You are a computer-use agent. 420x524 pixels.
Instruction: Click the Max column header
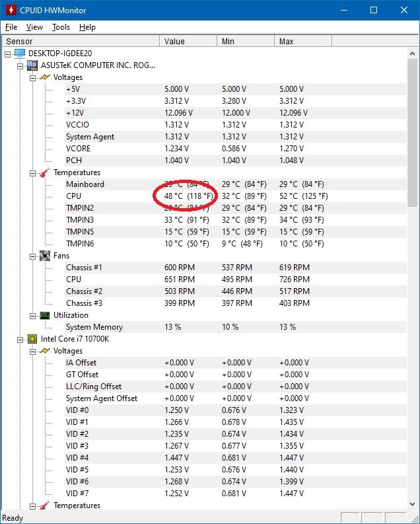(303, 41)
